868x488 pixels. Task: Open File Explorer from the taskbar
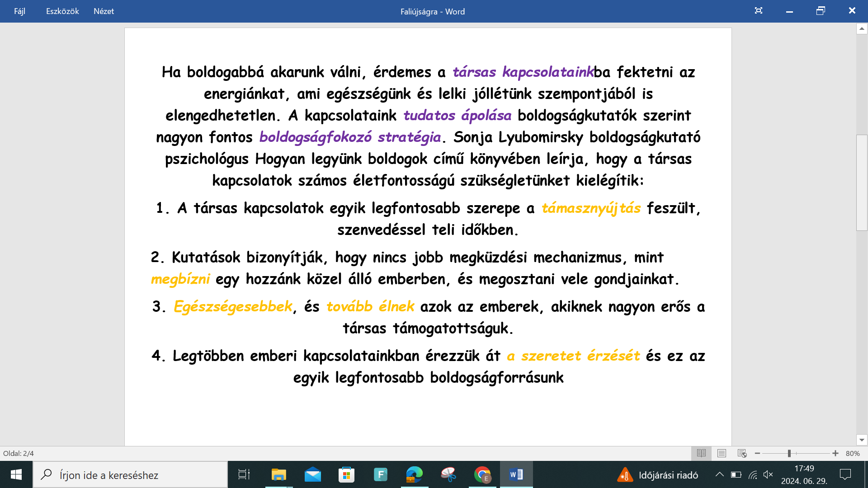[278, 474]
